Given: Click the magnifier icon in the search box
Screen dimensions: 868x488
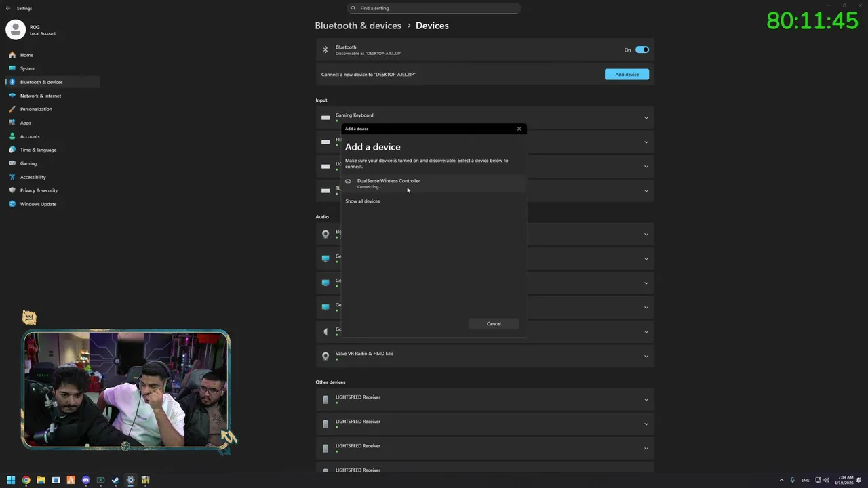Looking at the screenshot, I should (353, 8).
